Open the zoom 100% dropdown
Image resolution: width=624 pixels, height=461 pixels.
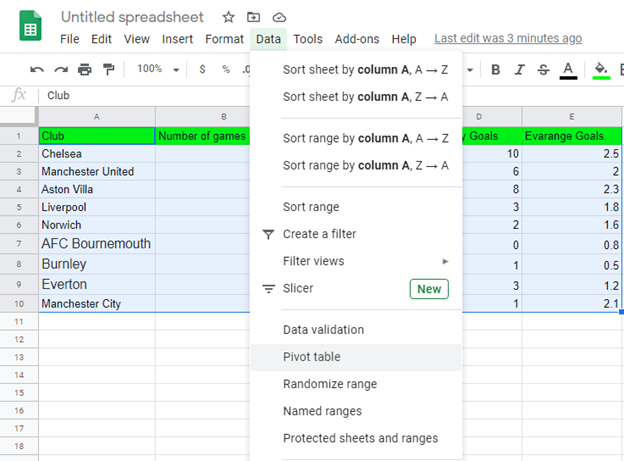click(x=158, y=69)
